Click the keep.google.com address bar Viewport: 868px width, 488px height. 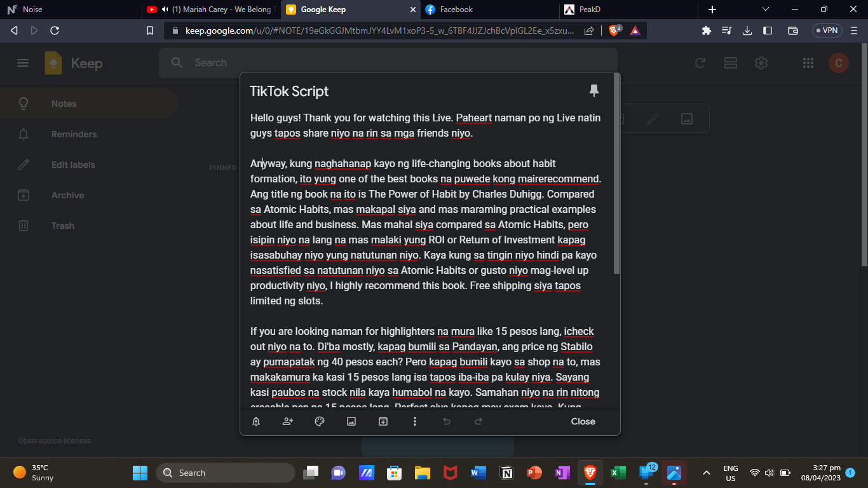pyautogui.click(x=380, y=30)
